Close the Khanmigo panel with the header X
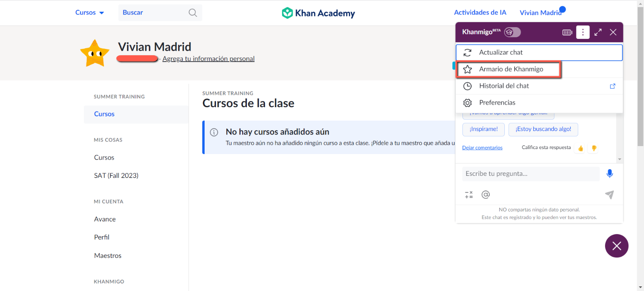Image resolution: width=644 pixels, height=291 pixels. coord(613,32)
